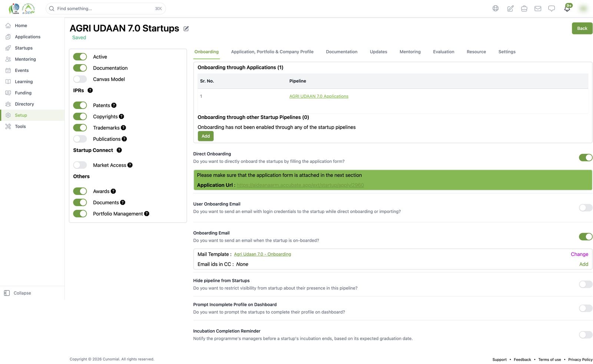
Task: Open the briefcase icon in header
Action: [x=524, y=9]
